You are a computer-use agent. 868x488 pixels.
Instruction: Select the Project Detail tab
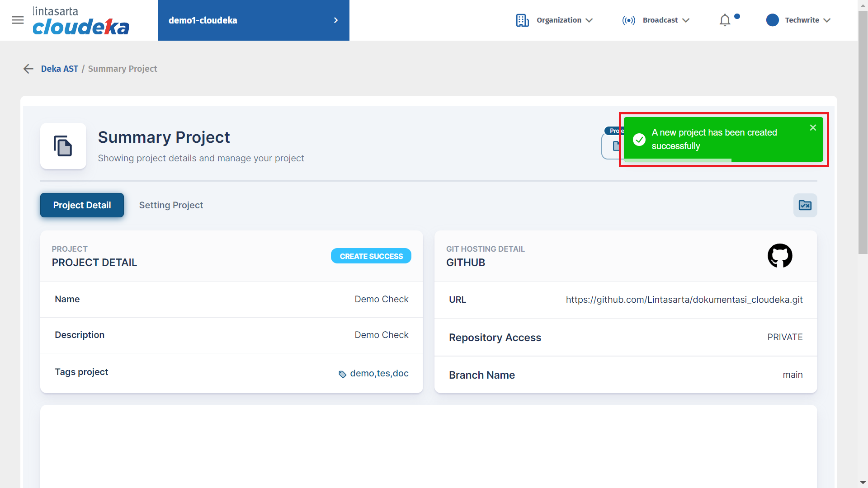[82, 205]
